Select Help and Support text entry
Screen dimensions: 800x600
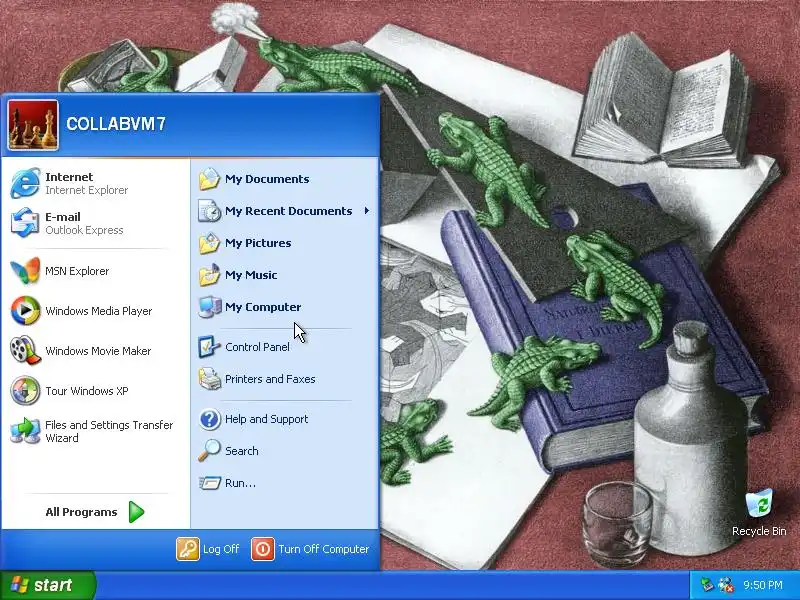(x=266, y=419)
